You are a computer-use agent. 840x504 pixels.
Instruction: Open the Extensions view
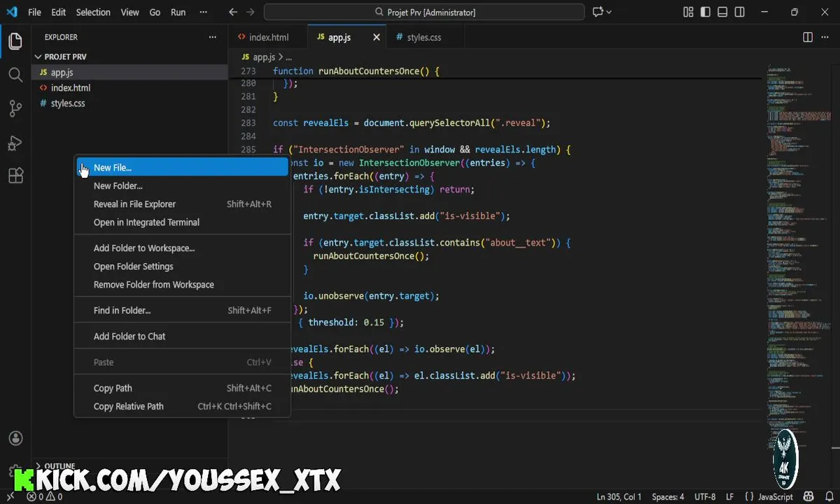pos(15,176)
